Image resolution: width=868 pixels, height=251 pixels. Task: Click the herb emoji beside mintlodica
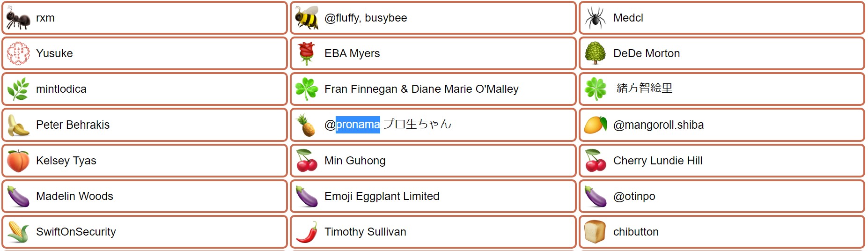(18, 89)
